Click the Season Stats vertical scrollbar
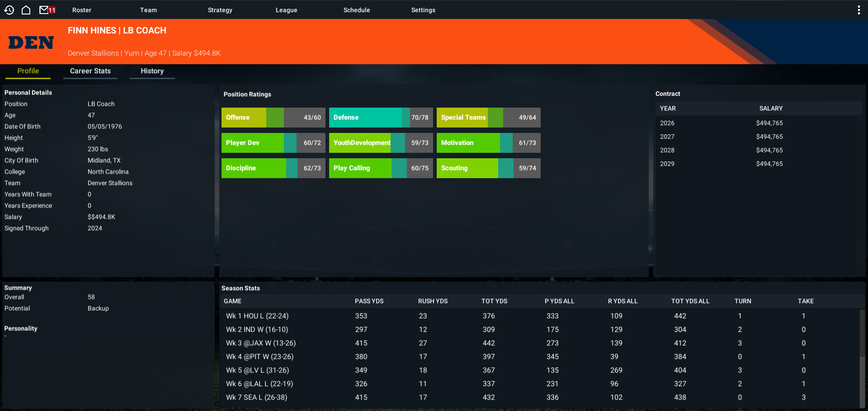The image size is (868, 411). pos(862,358)
